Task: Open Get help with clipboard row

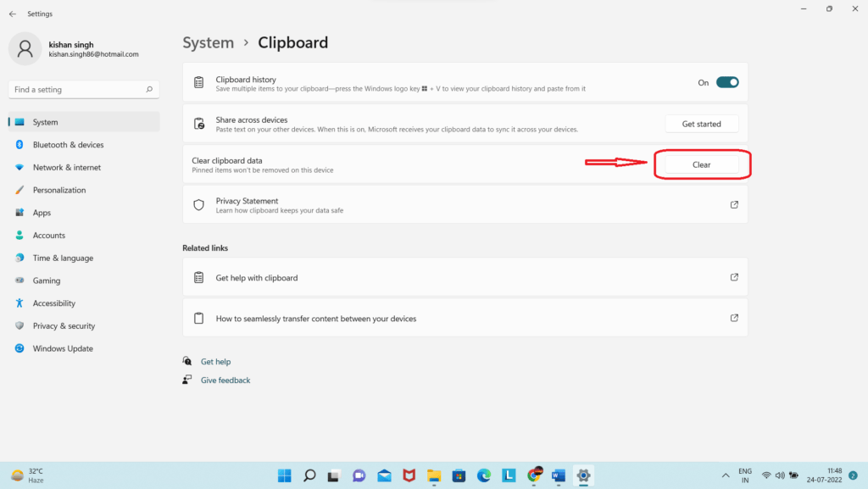Action: [x=465, y=277]
